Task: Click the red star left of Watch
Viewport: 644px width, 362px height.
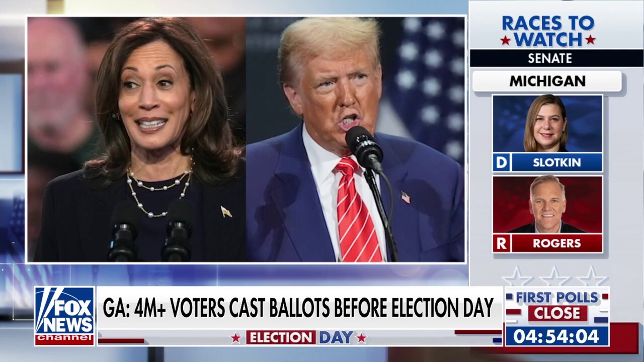Action: point(505,40)
